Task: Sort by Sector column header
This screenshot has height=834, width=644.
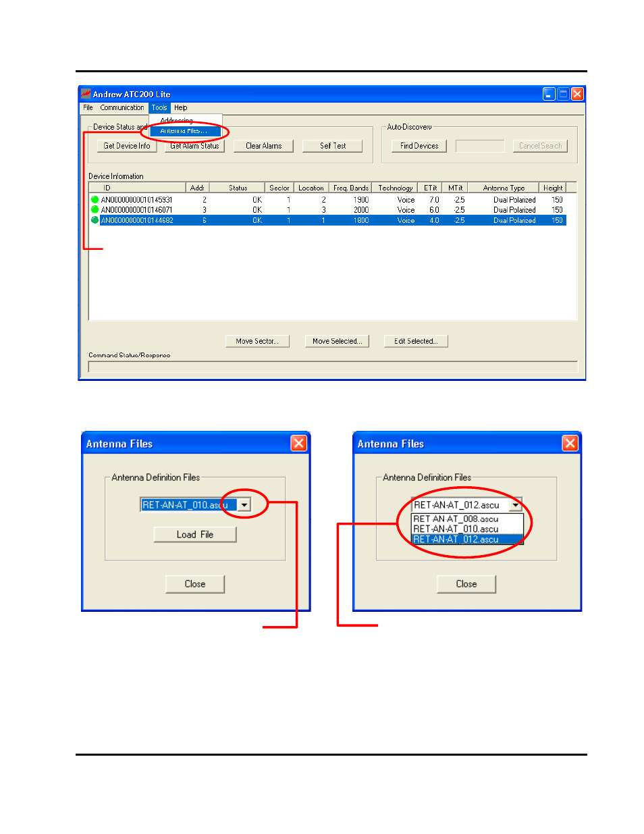Action: pos(279,188)
